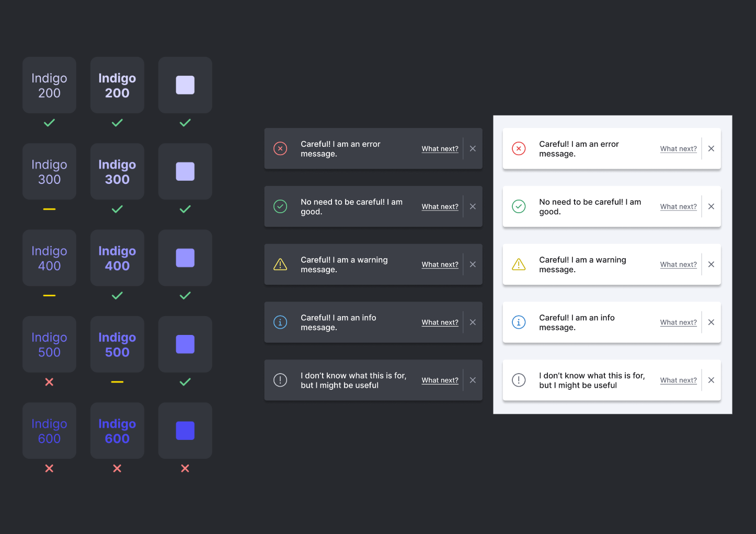Pick the Indigo 600 color swatch
Screen dimensions: 756x534
pyautogui.click(x=185, y=431)
